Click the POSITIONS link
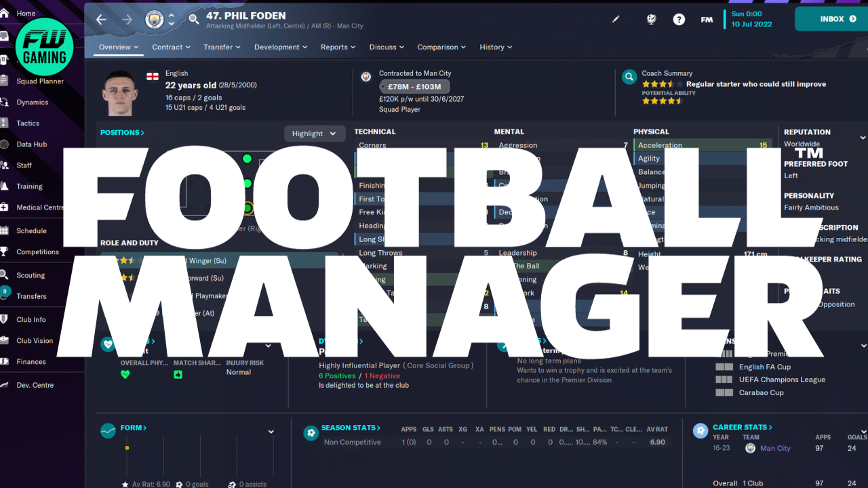 [121, 133]
